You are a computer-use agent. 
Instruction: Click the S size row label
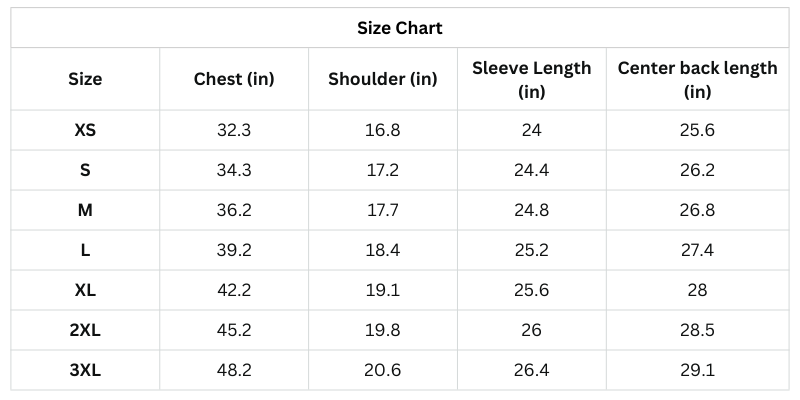pos(85,170)
